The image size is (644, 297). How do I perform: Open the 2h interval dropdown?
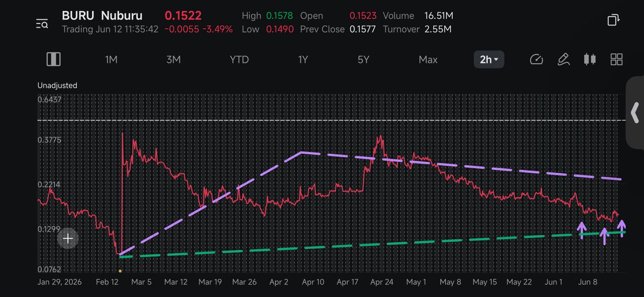tap(489, 60)
